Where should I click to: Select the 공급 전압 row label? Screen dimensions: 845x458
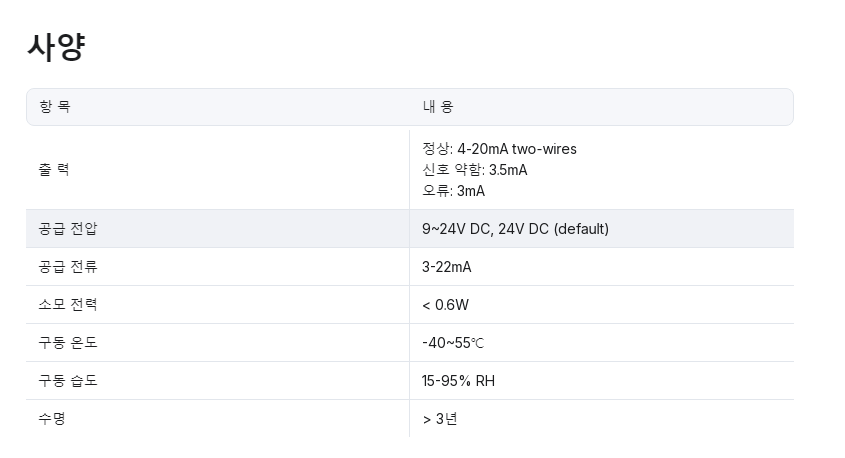68,229
